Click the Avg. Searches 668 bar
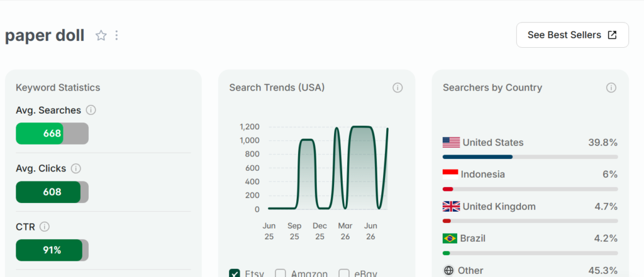644x277 pixels. point(52,133)
